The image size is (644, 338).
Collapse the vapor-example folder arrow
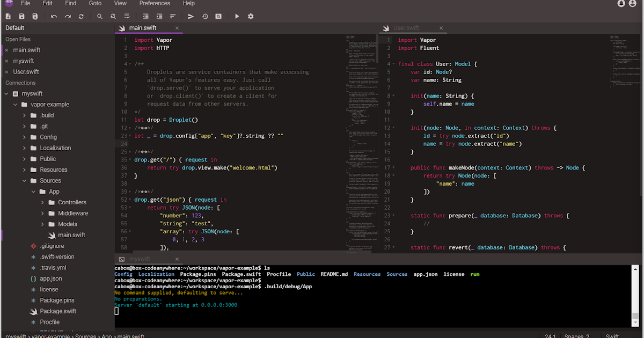[x=16, y=105]
